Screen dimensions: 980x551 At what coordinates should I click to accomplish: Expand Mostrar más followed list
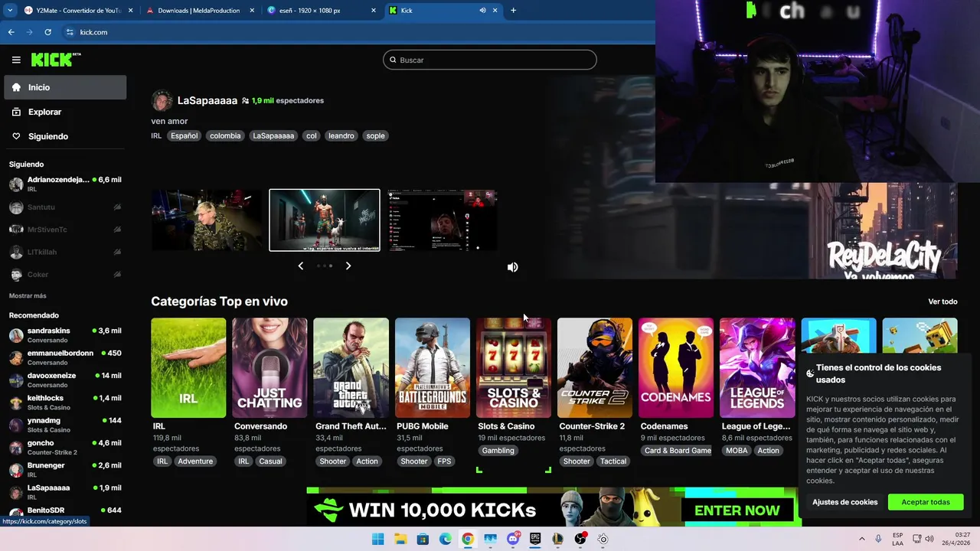pyautogui.click(x=28, y=296)
